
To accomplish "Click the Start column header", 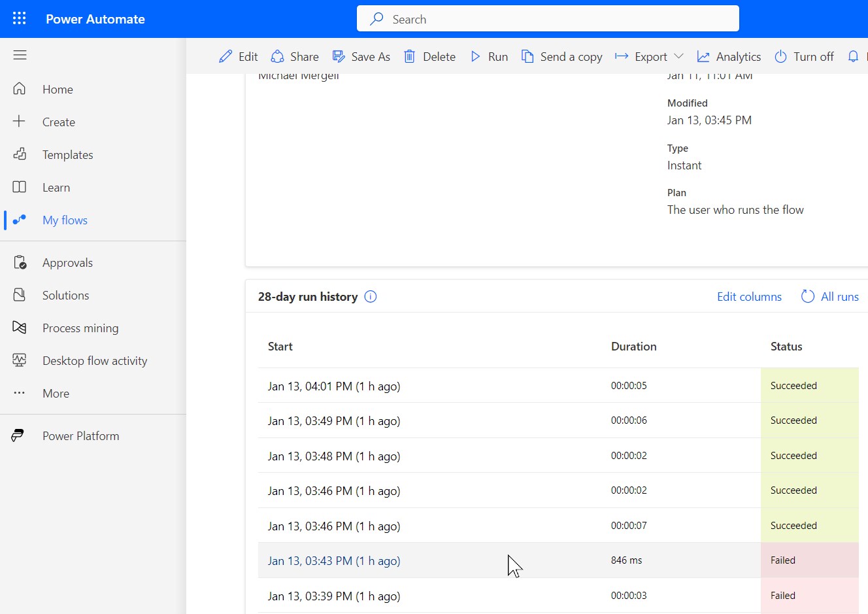I will click(280, 346).
